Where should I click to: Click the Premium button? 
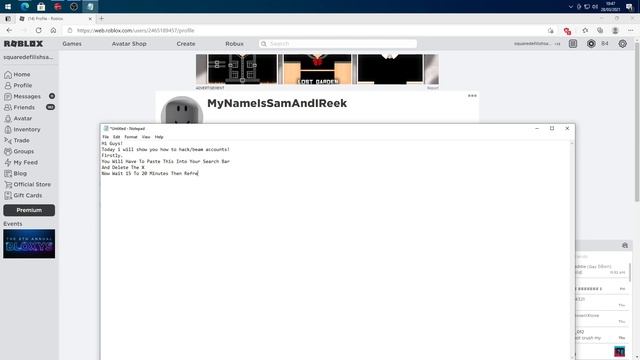29,210
